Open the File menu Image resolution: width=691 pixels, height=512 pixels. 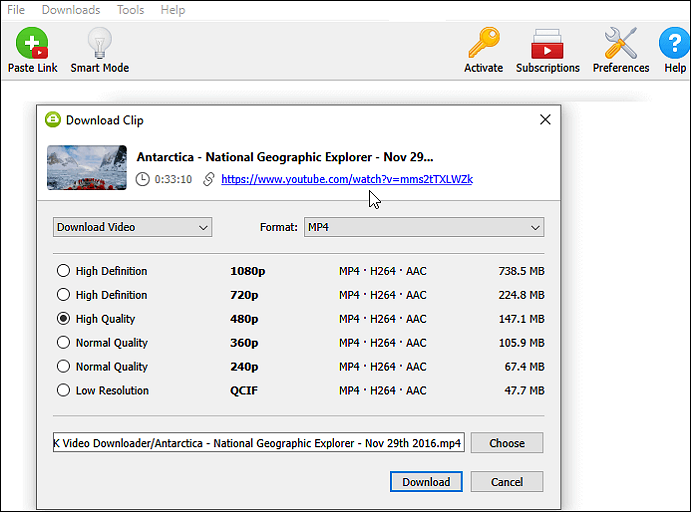(16, 10)
